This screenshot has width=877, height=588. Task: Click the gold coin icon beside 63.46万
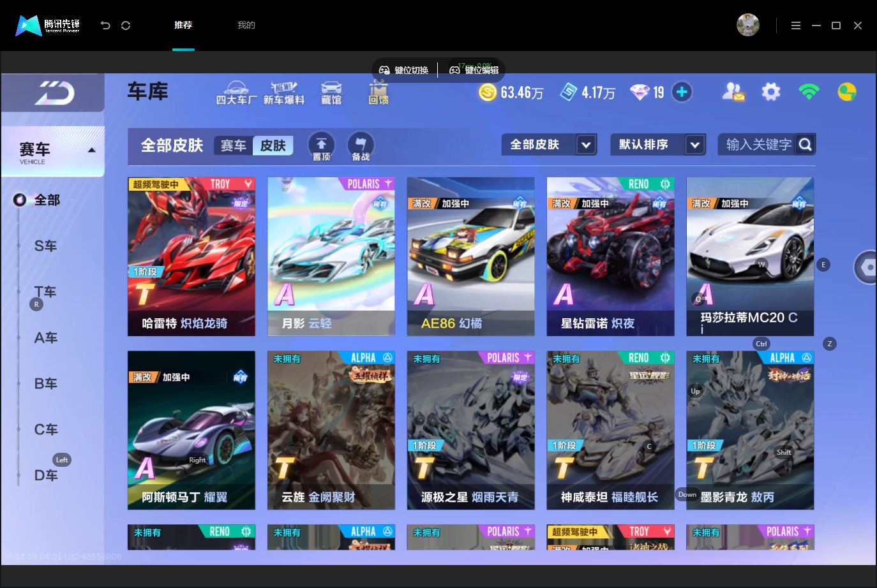(x=488, y=92)
